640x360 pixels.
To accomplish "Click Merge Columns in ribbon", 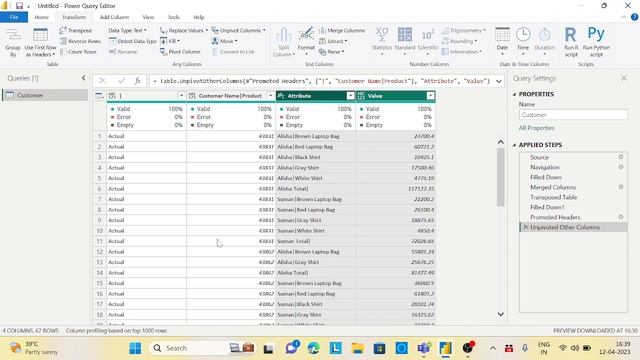I will (342, 31).
